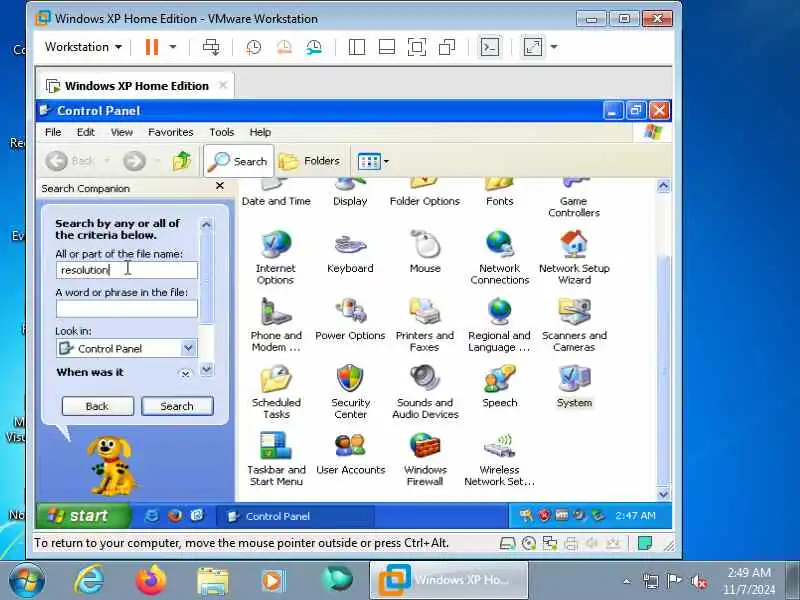Open Windows Explorer from Windows 7 taskbar
Screen dimensions: 800x600
(x=213, y=581)
